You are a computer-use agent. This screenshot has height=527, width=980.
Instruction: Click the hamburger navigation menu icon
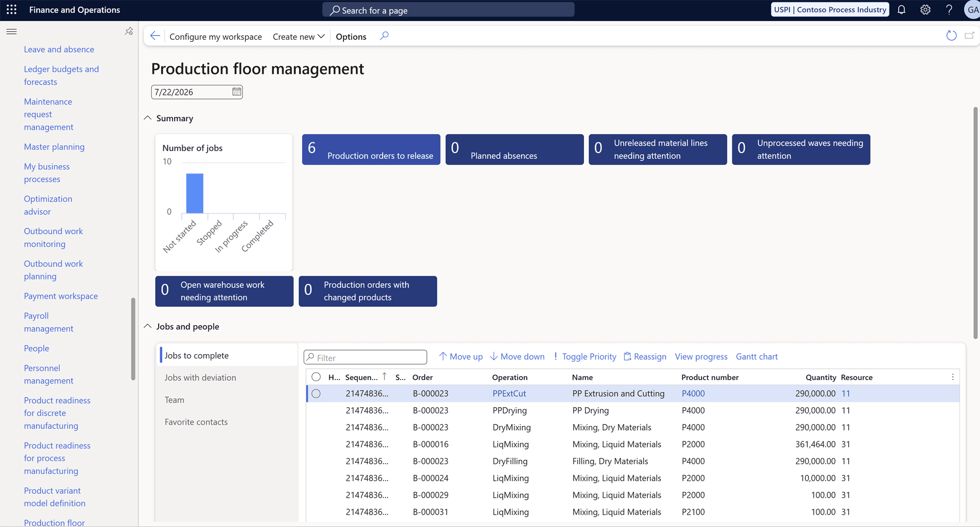[x=11, y=32]
